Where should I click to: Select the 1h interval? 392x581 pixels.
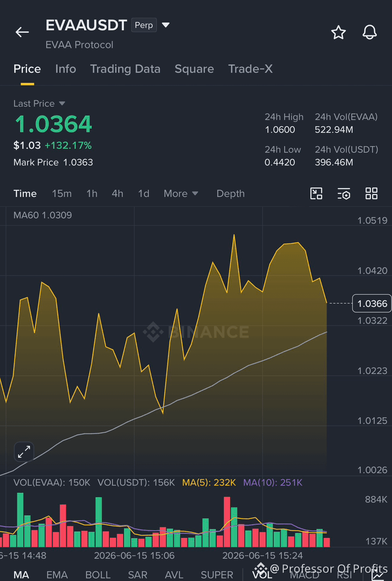tap(92, 194)
